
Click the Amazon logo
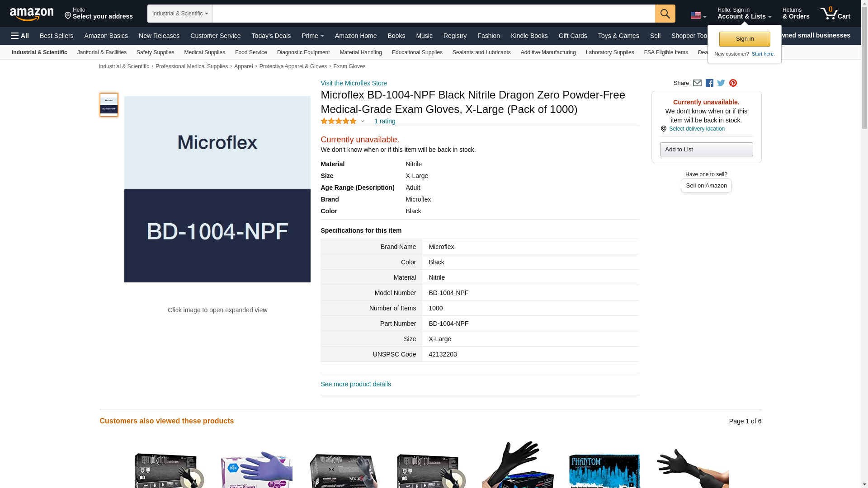(32, 14)
